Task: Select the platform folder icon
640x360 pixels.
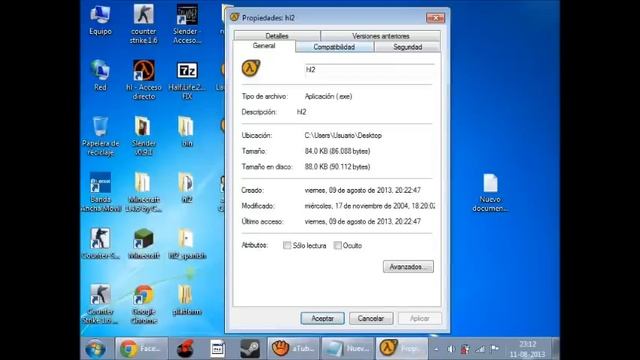Action: tap(187, 300)
